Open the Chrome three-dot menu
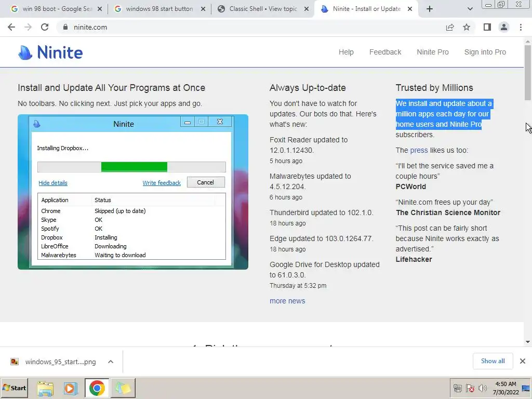Image resolution: width=532 pixels, height=399 pixels. pos(521,27)
